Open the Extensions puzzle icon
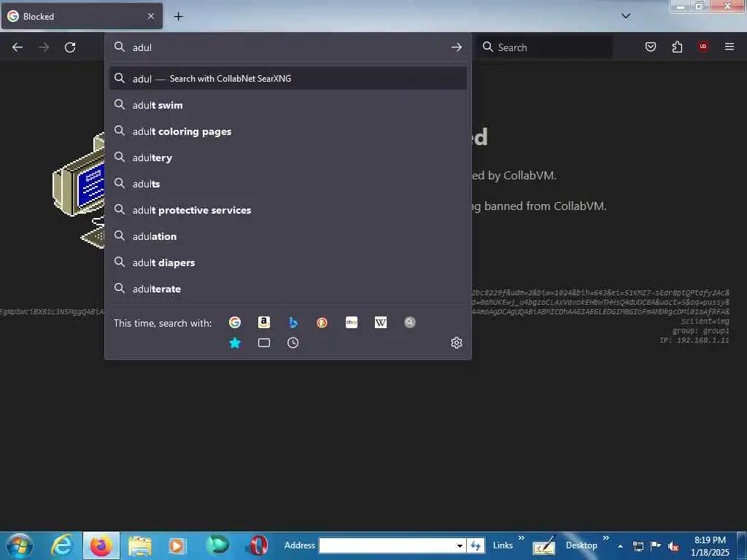 (677, 47)
